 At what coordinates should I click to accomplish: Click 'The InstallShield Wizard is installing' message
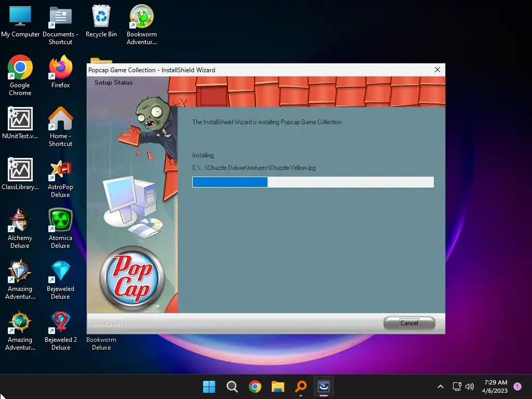click(267, 122)
